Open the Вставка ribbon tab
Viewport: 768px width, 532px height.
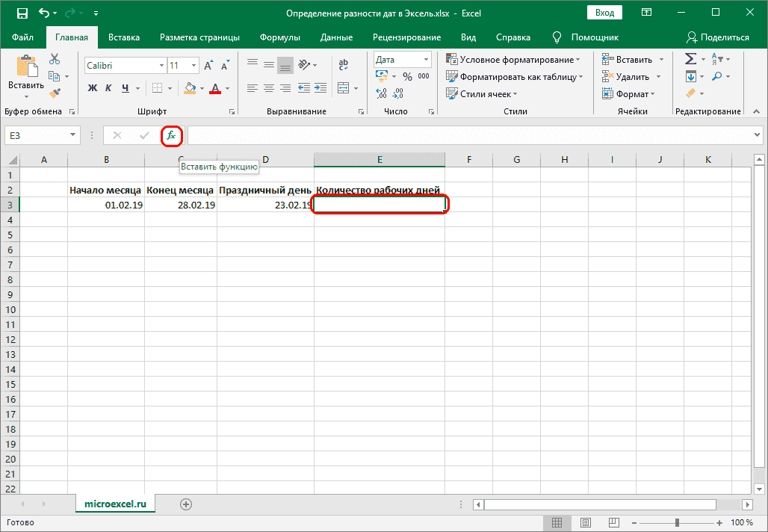124,37
